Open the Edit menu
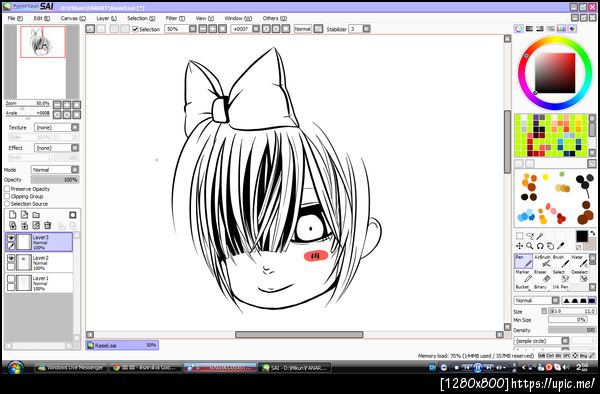 (x=42, y=18)
